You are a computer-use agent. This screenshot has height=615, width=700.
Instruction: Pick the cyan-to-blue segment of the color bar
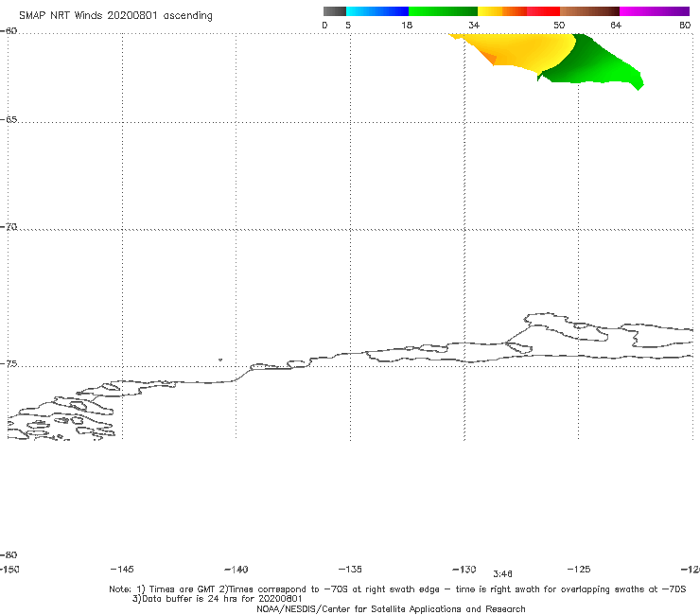377,11
